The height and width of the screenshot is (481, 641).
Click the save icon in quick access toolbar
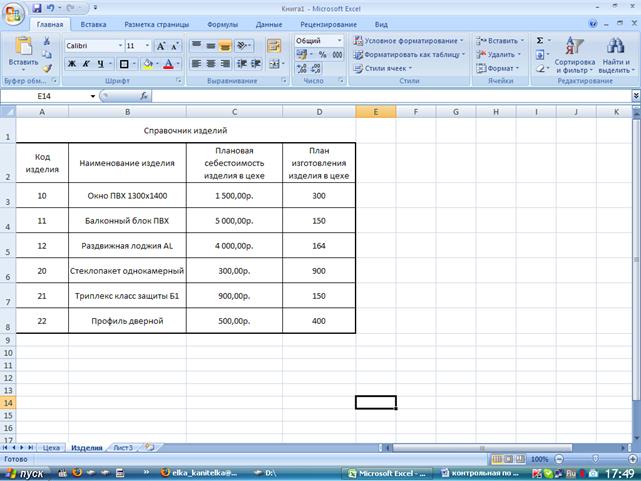click(36, 7)
